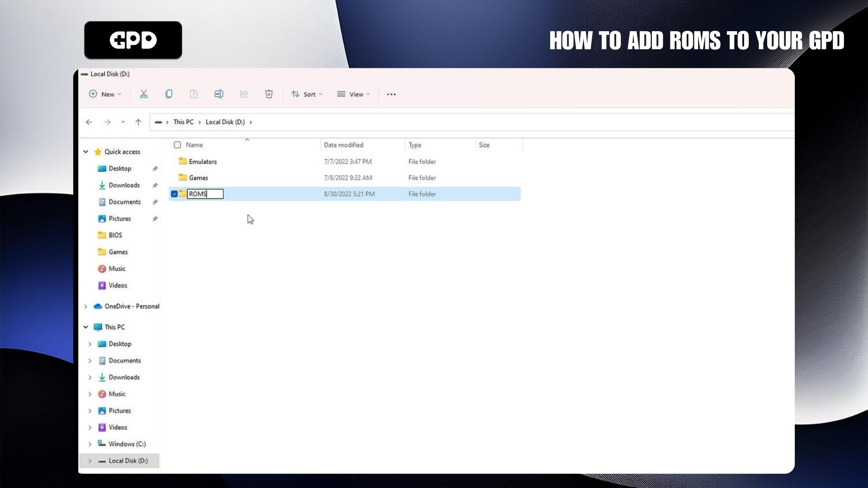The width and height of the screenshot is (868, 488).
Task: Open the View dropdown menu
Action: click(x=353, y=94)
